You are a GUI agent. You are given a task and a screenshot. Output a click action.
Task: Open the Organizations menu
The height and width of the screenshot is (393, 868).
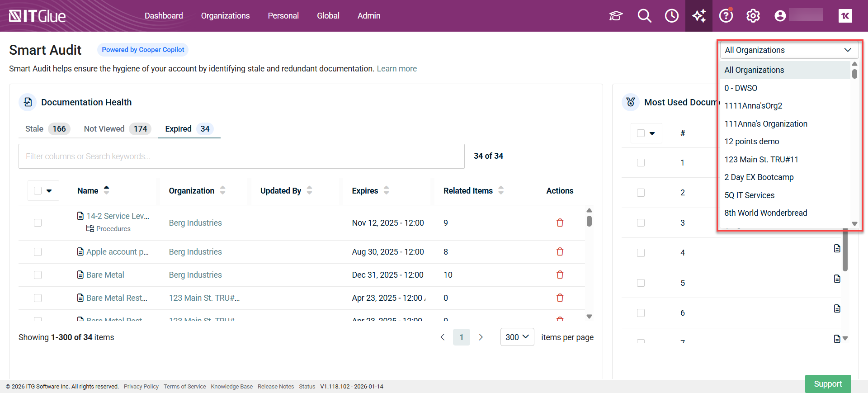225,16
